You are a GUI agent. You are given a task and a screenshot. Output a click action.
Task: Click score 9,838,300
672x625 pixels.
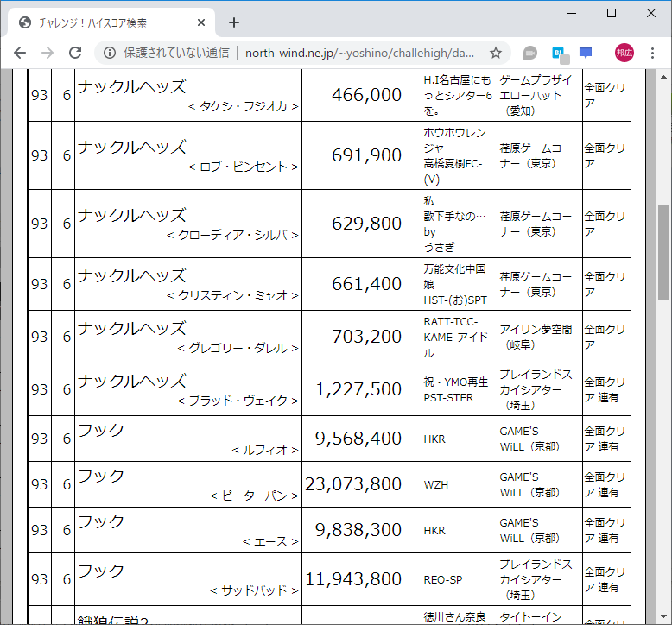pyautogui.click(x=358, y=530)
